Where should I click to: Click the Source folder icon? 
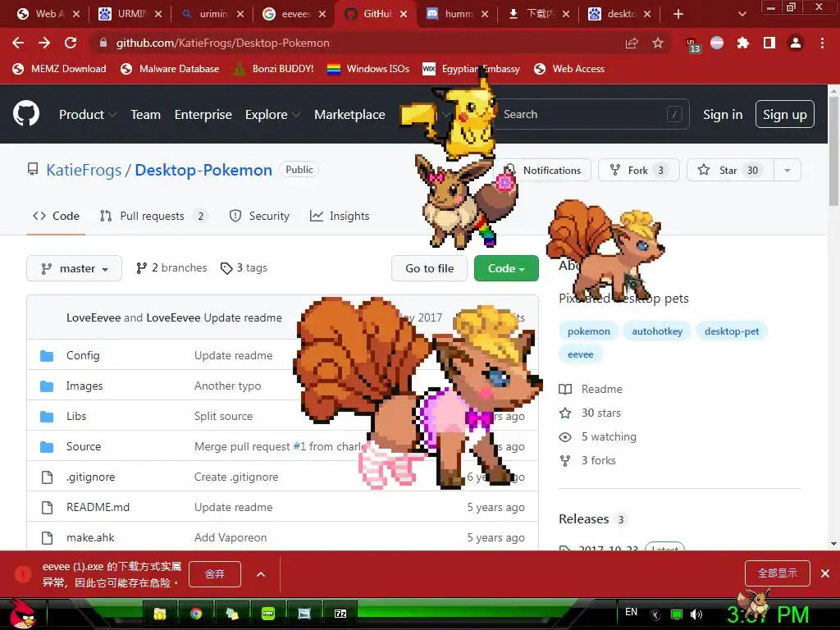[47, 447]
